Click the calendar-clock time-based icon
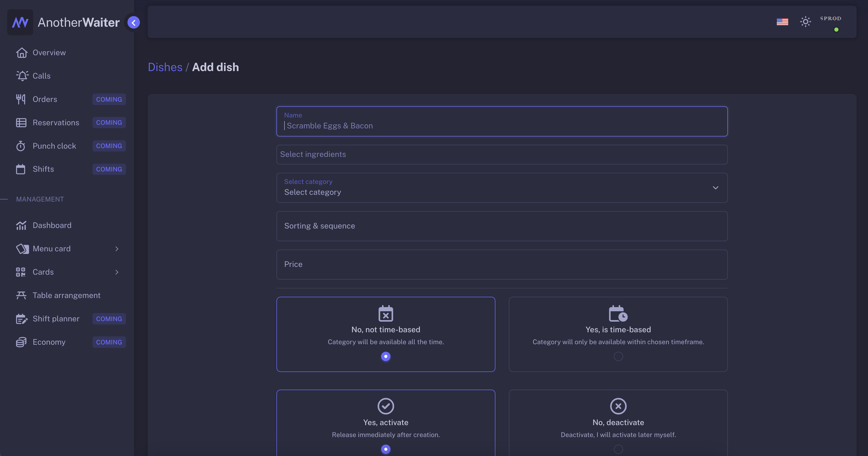This screenshot has height=456, width=868. point(618,314)
